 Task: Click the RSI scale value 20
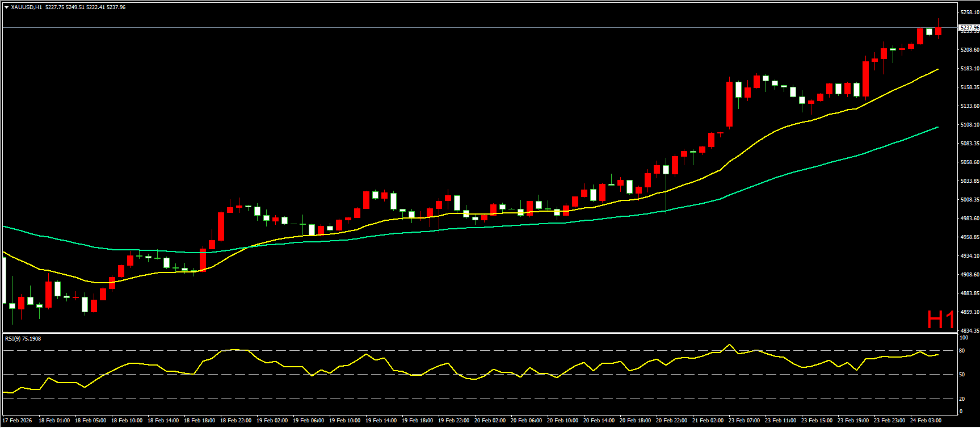click(x=962, y=398)
